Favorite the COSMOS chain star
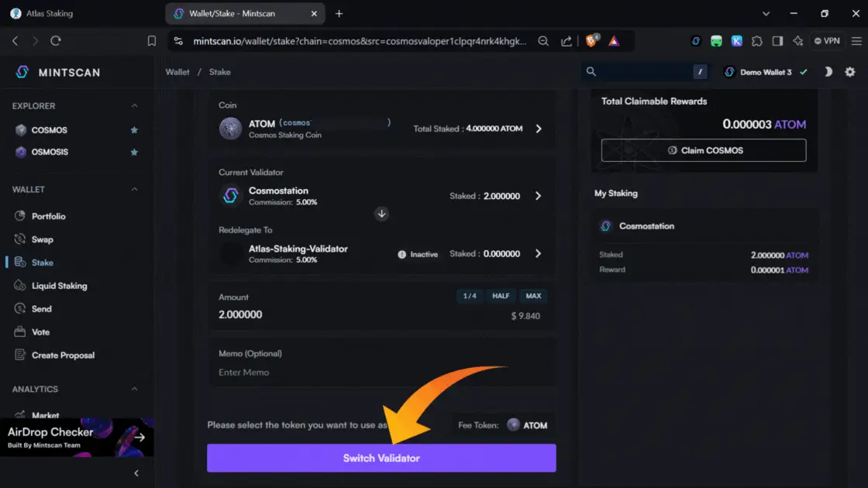The width and height of the screenshot is (868, 488). click(134, 130)
